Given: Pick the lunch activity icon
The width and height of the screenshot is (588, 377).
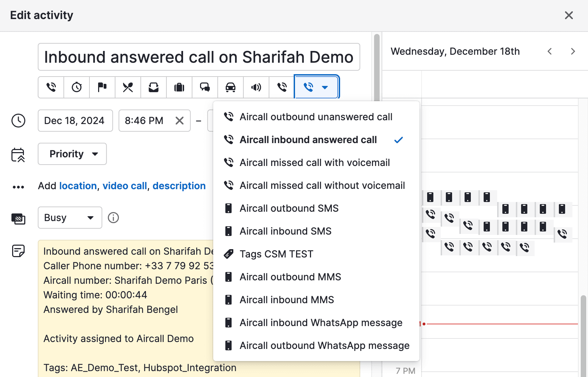Looking at the screenshot, I should pyautogui.click(x=128, y=87).
